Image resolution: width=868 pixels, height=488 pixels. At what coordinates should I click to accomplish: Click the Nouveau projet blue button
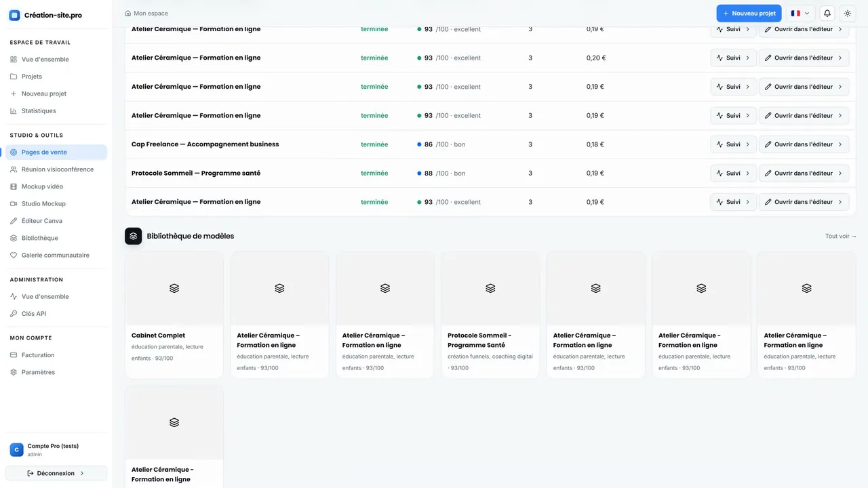pyautogui.click(x=749, y=14)
